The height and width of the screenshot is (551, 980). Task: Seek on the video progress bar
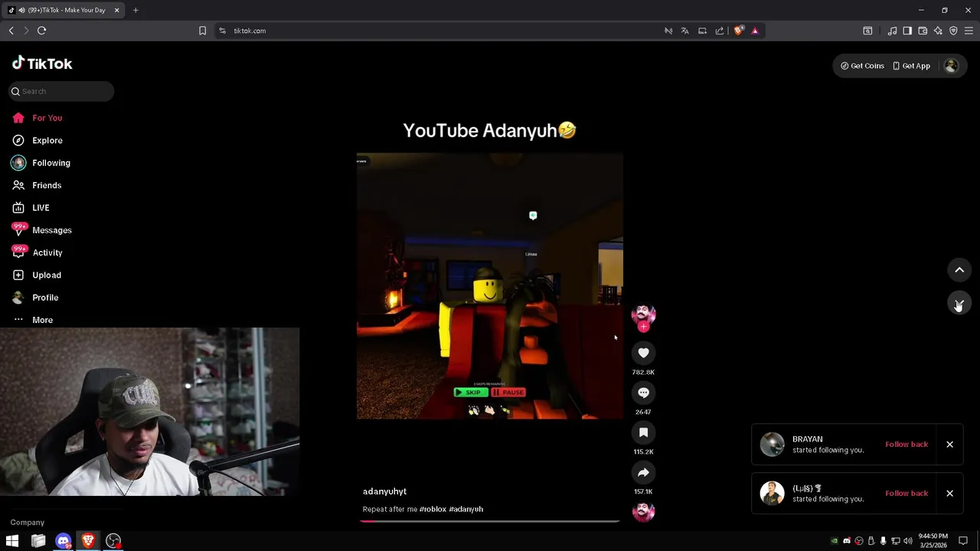click(490, 521)
